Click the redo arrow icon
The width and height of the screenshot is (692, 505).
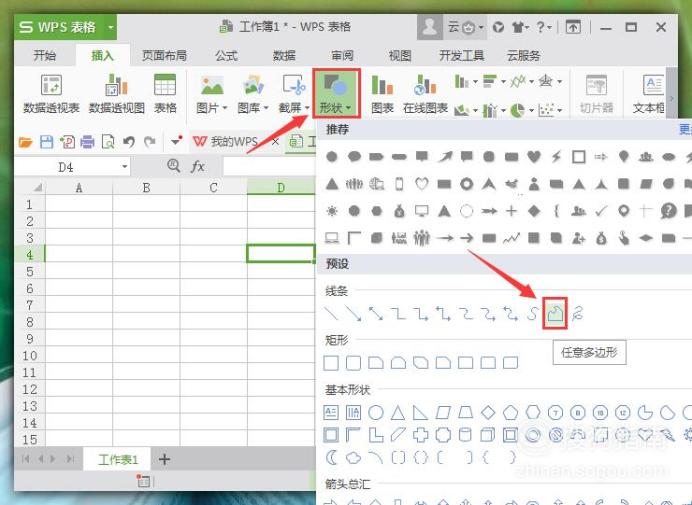click(x=150, y=142)
